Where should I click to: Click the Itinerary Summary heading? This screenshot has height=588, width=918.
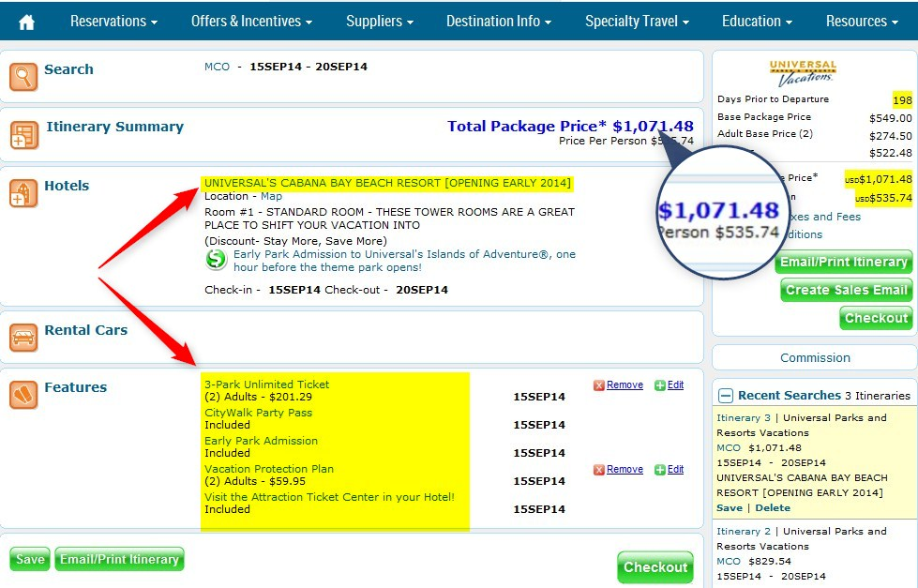[x=114, y=127]
